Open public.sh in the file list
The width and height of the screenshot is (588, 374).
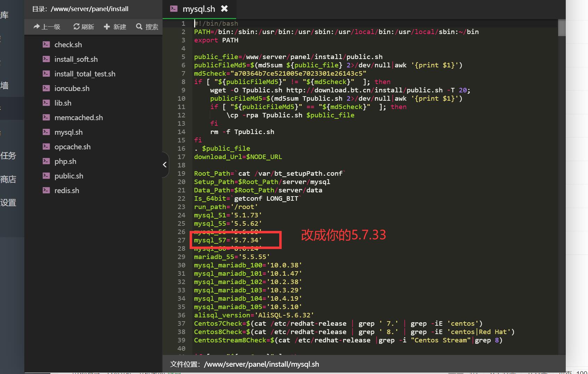(x=69, y=176)
